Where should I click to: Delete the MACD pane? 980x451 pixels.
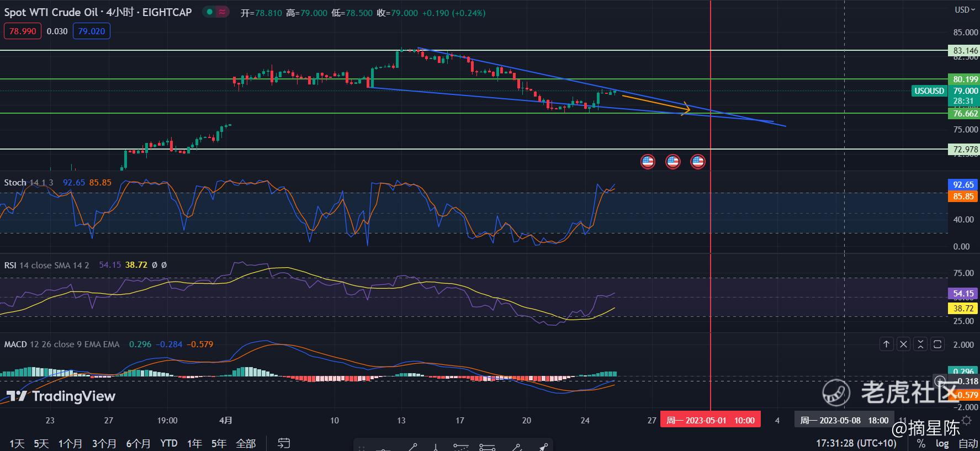pos(903,344)
